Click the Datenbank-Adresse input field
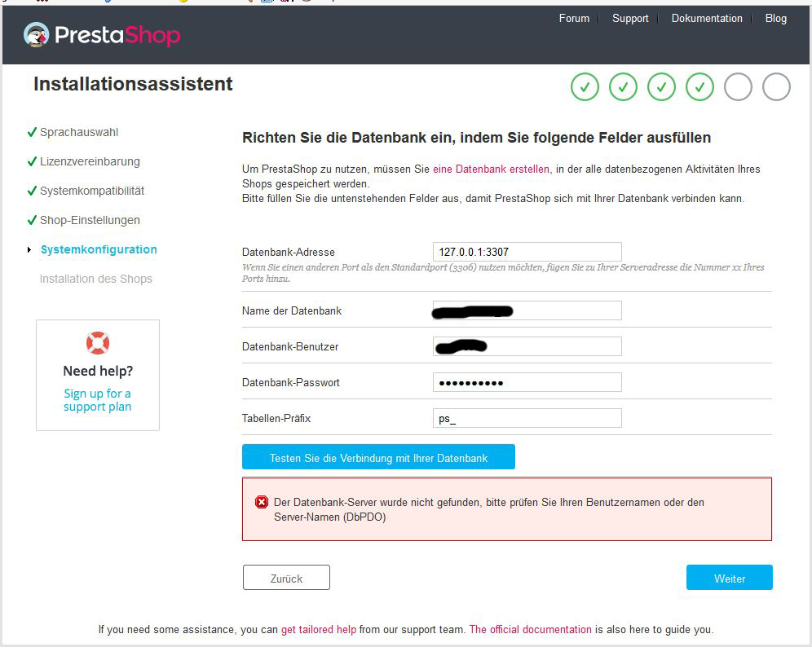 (x=527, y=252)
